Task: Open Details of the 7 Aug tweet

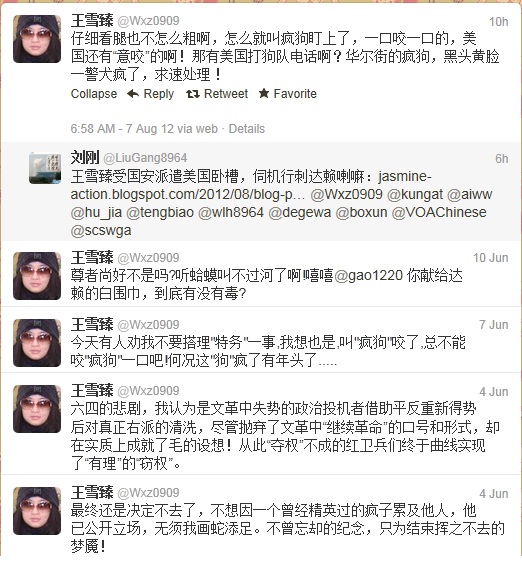Action: click(x=247, y=129)
